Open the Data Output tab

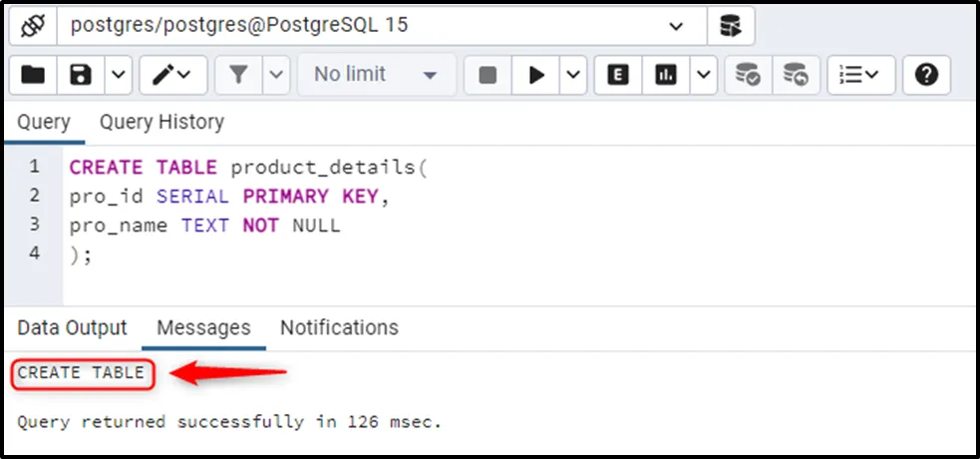click(72, 327)
